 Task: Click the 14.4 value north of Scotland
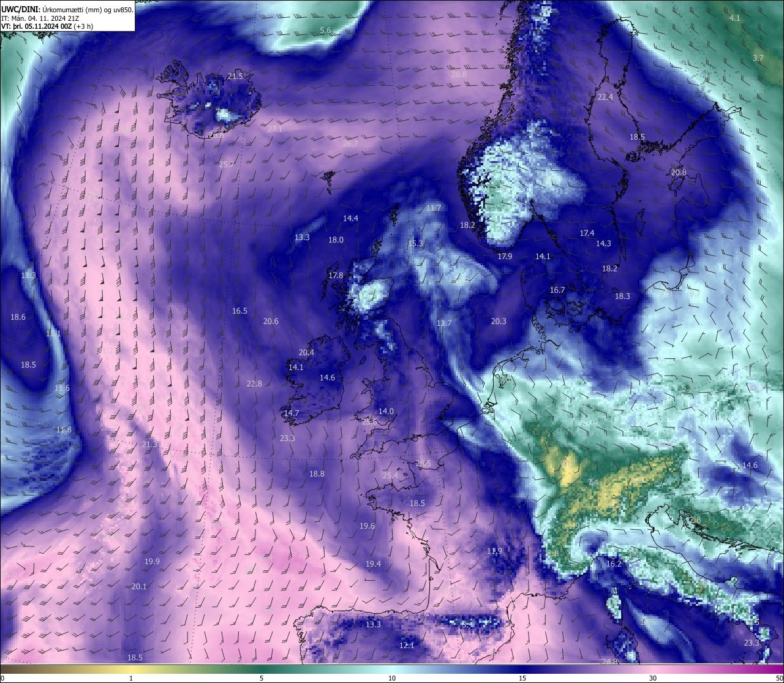pyautogui.click(x=350, y=218)
